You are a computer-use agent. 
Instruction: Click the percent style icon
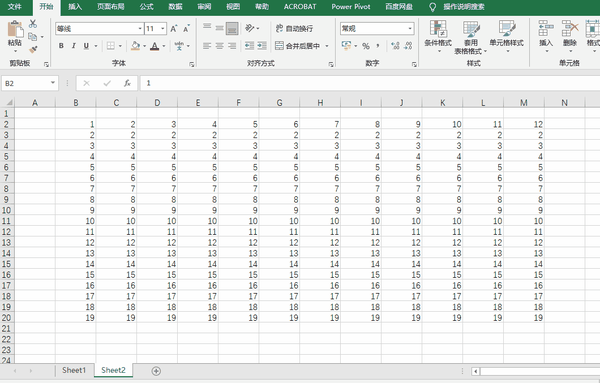366,46
